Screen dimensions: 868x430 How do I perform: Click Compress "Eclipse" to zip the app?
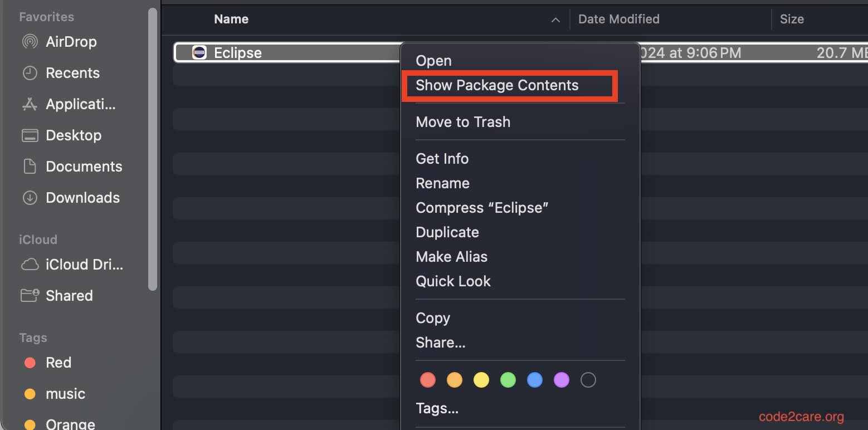482,207
